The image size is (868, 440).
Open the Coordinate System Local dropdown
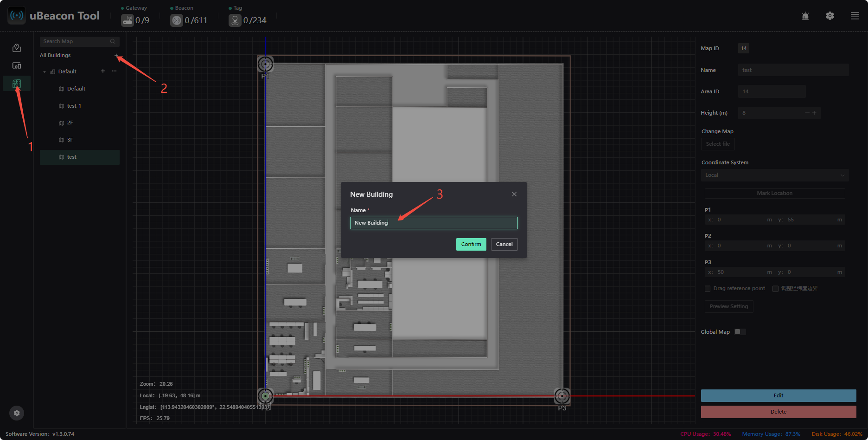coord(775,175)
